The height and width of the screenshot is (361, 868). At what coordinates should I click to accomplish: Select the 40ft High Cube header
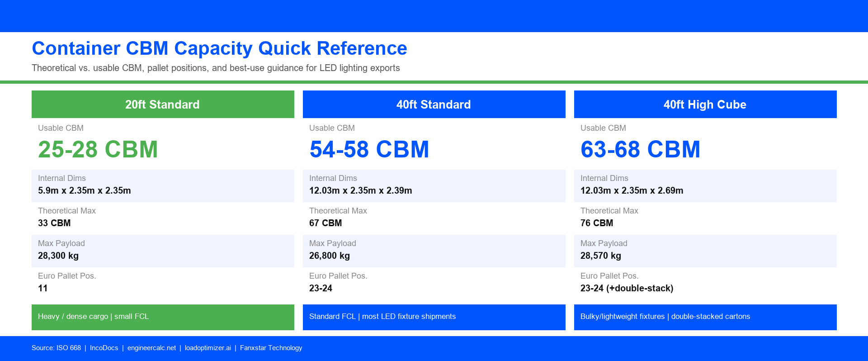705,104
